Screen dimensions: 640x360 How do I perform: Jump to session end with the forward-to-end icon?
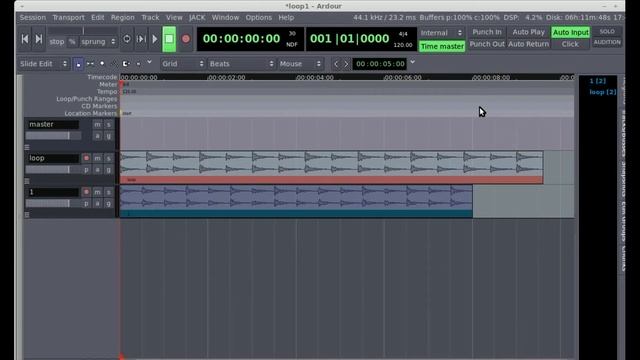(x=39, y=39)
